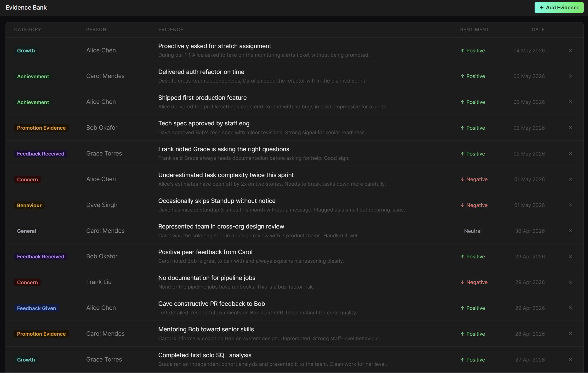Click the Neutral sentiment indicator
The image size is (588, 373).
pyautogui.click(x=471, y=231)
